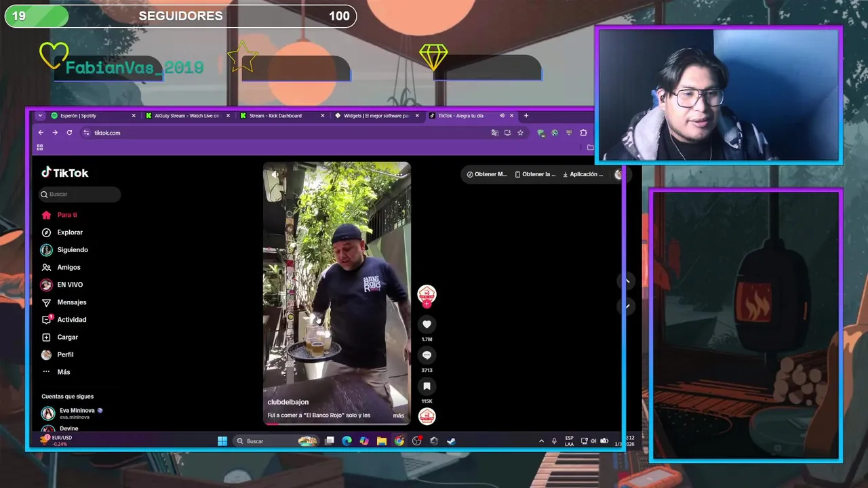Expand video description with más
The width and height of the screenshot is (868, 488).
tap(398, 415)
